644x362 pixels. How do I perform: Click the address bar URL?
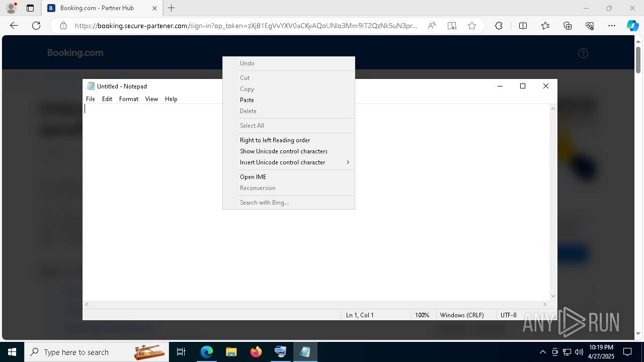pos(246,26)
